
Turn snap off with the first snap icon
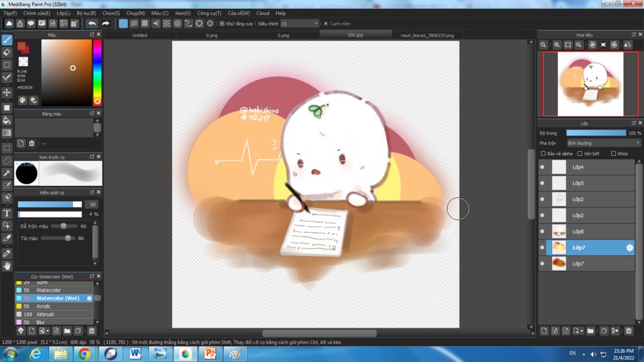click(x=123, y=23)
